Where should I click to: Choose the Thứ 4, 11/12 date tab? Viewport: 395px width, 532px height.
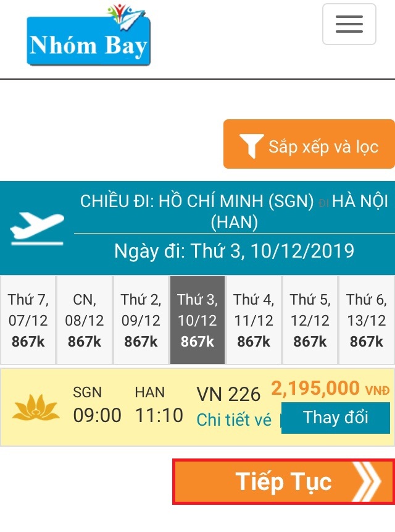click(254, 320)
